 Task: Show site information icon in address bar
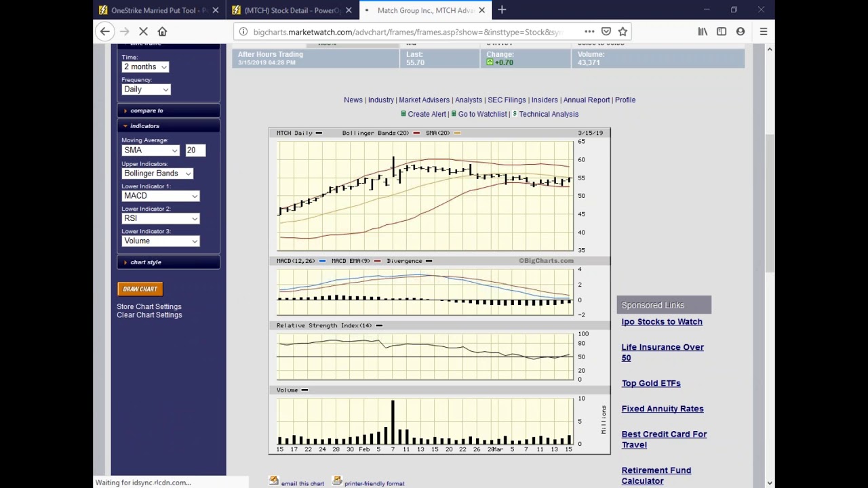[243, 32]
